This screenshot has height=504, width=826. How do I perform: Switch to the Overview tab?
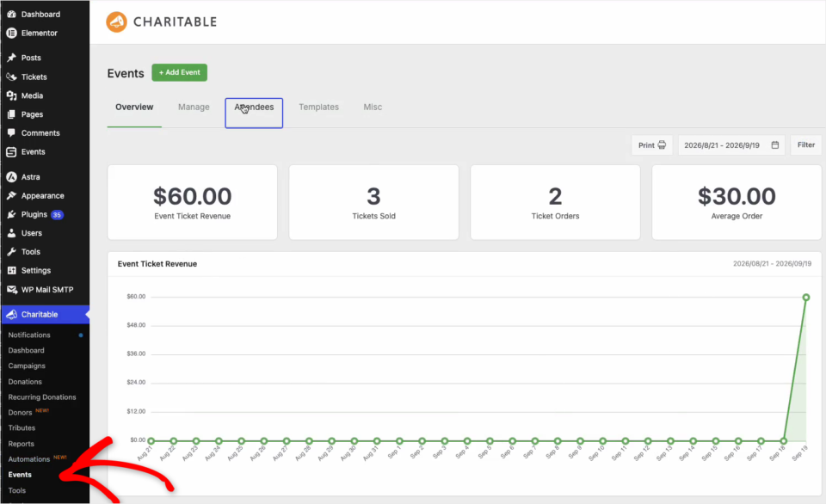134,107
